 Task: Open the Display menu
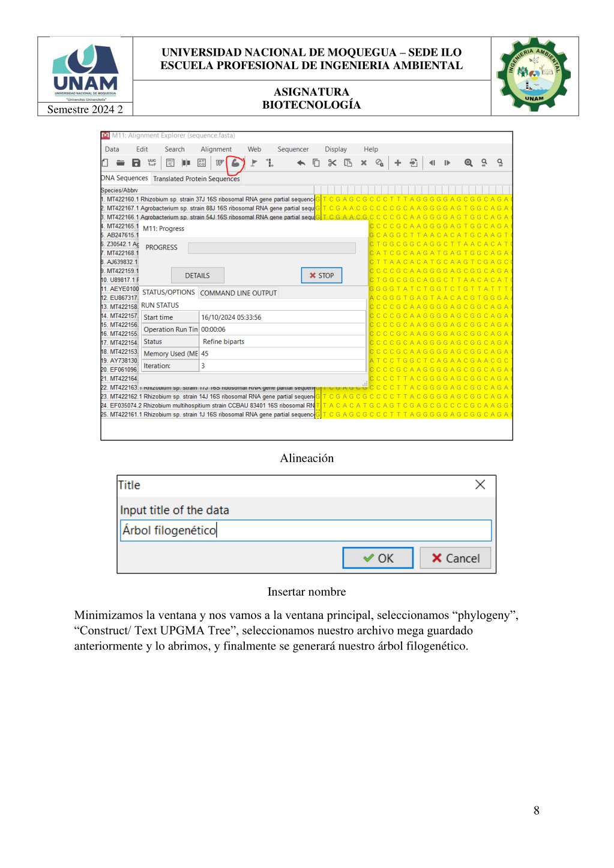pos(336,149)
